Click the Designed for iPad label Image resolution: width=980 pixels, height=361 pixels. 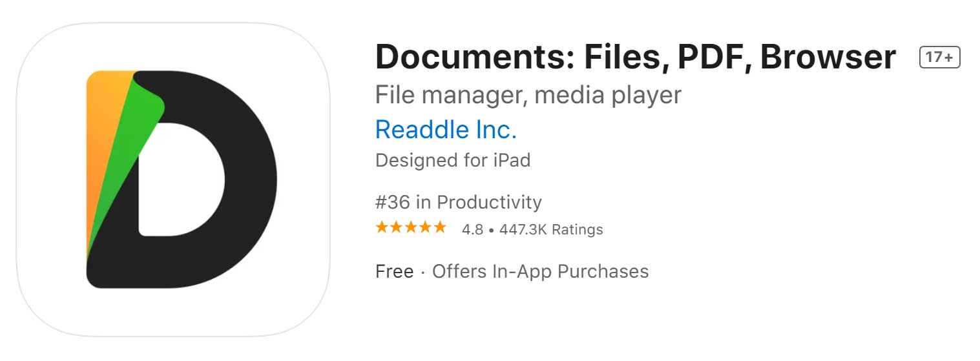click(x=452, y=160)
